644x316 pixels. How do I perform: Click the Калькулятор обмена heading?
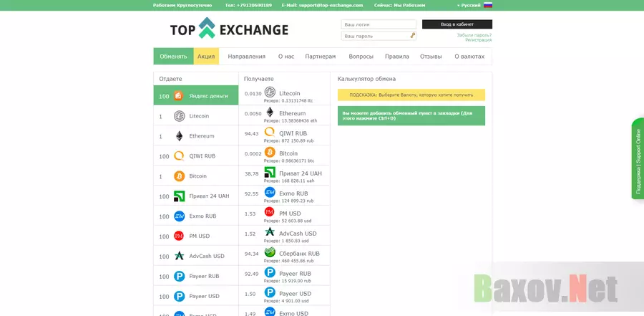pyautogui.click(x=366, y=79)
